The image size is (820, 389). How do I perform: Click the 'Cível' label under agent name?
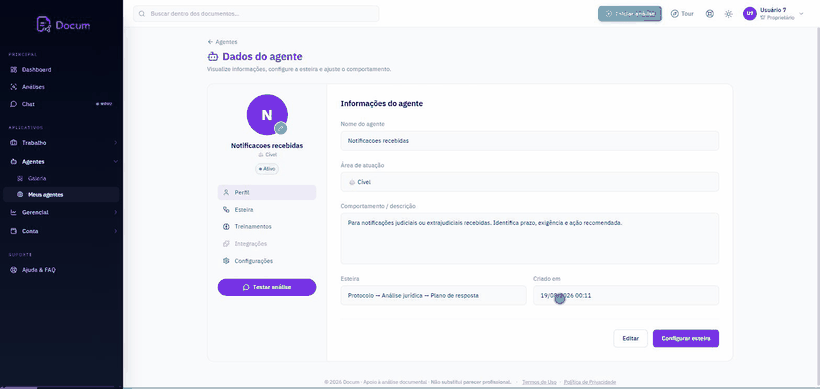(271, 155)
